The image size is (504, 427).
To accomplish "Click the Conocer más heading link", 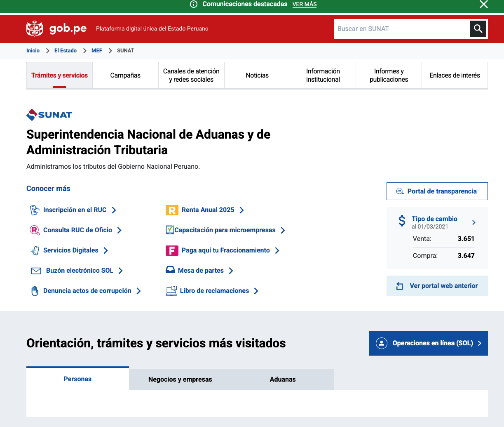I will 48,189.
